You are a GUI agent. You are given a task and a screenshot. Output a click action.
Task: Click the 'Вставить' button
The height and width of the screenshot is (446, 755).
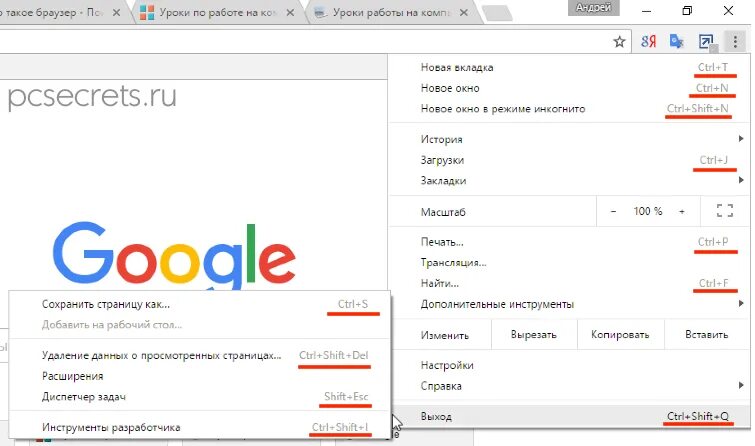(707, 335)
